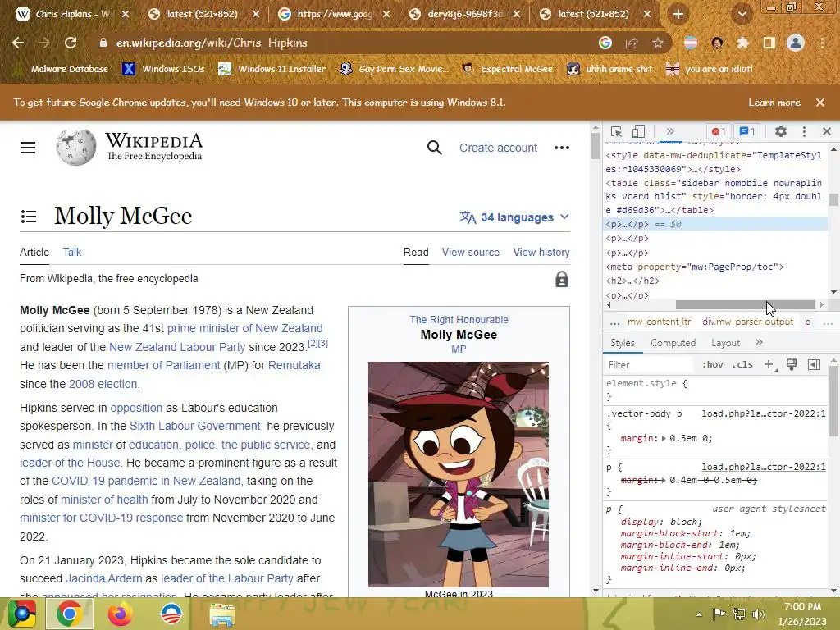Viewport: 840px width, 630px height.
Task: Open the Wikipedia hamburger main menu
Action: coord(28,148)
